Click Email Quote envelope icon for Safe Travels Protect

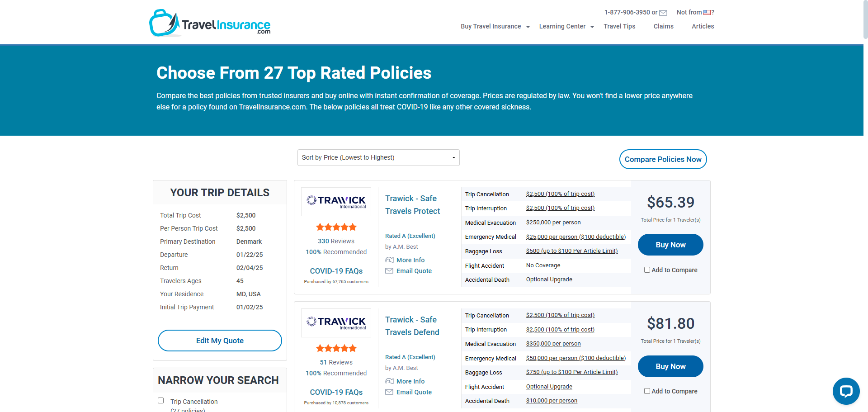coord(389,271)
